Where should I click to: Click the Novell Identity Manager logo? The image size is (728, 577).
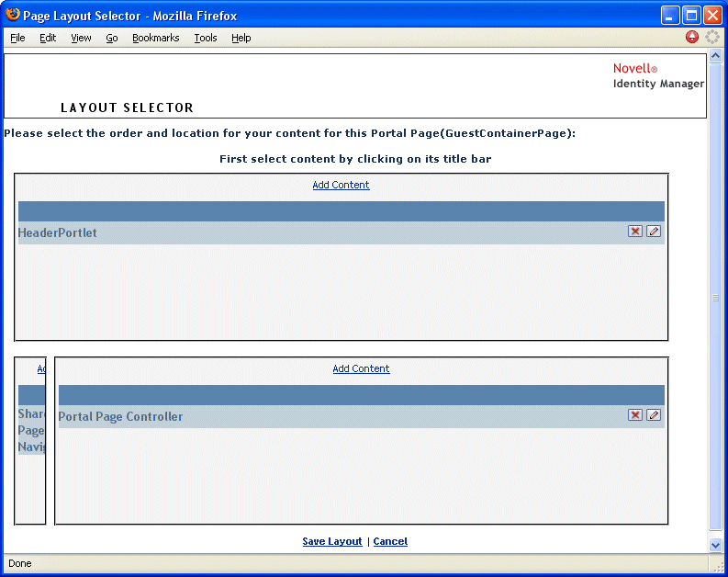(x=658, y=75)
